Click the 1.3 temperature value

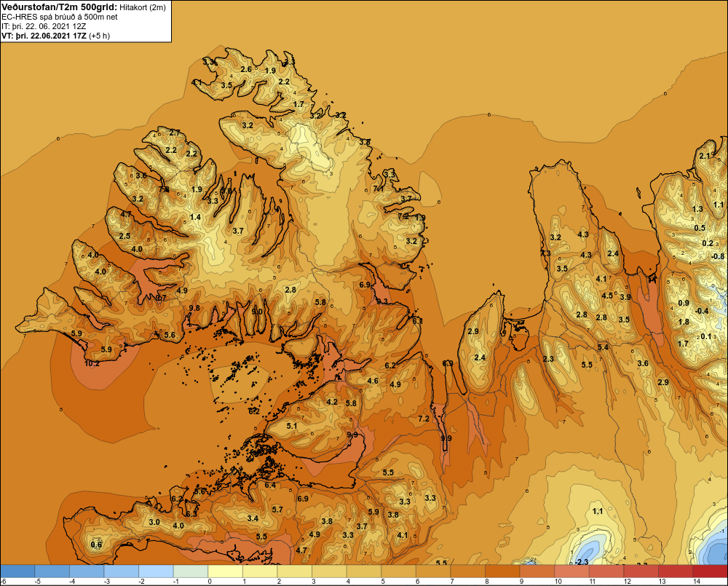point(697,209)
